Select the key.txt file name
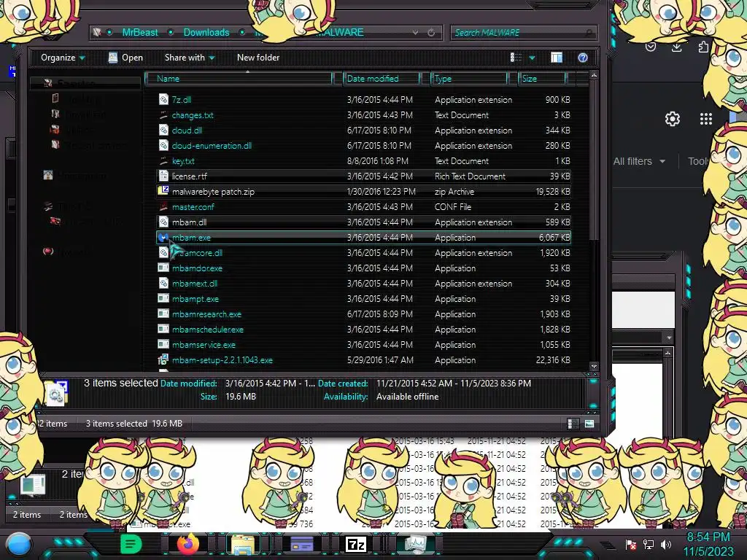This screenshot has width=747, height=560. point(183,161)
